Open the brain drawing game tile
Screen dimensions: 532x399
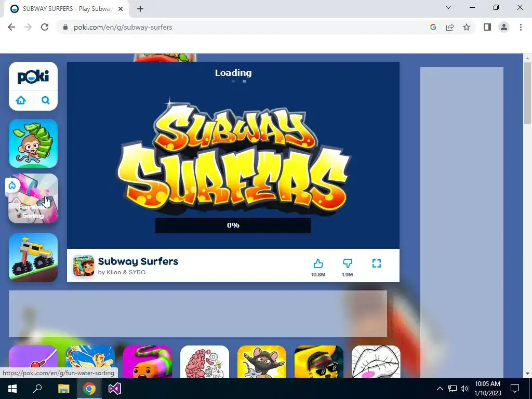[205, 362]
